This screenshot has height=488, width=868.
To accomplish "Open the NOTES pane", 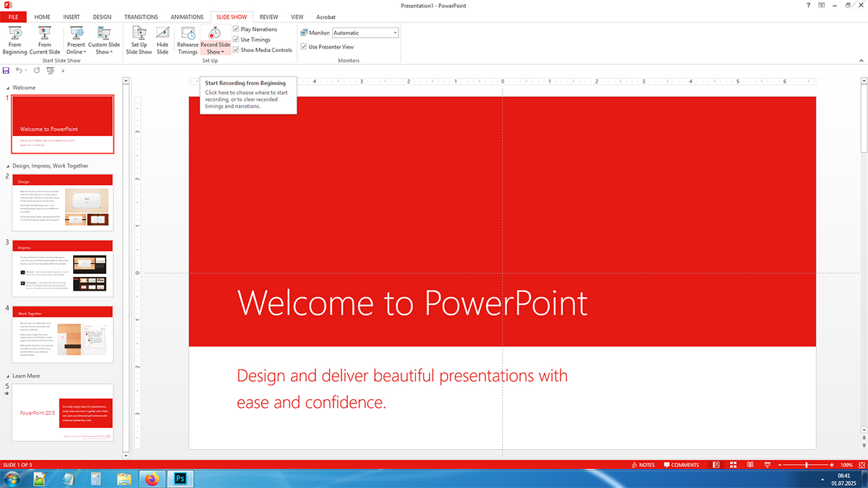I will pyautogui.click(x=642, y=465).
